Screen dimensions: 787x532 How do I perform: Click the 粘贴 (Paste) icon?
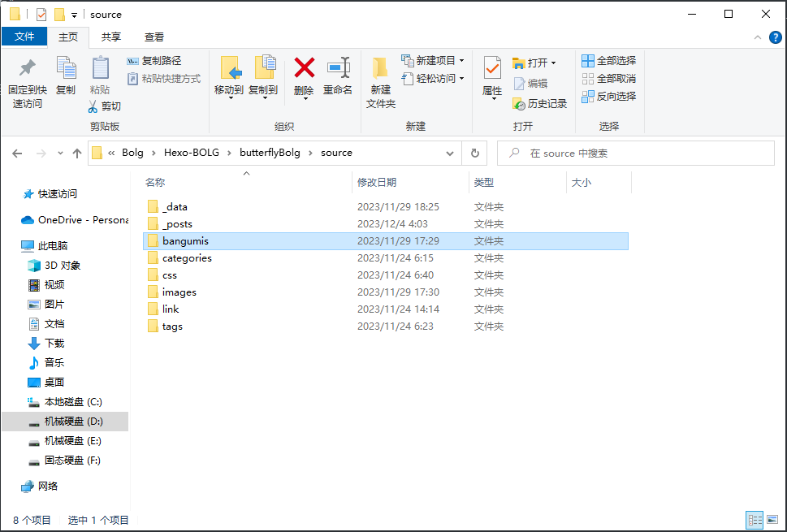(99, 74)
